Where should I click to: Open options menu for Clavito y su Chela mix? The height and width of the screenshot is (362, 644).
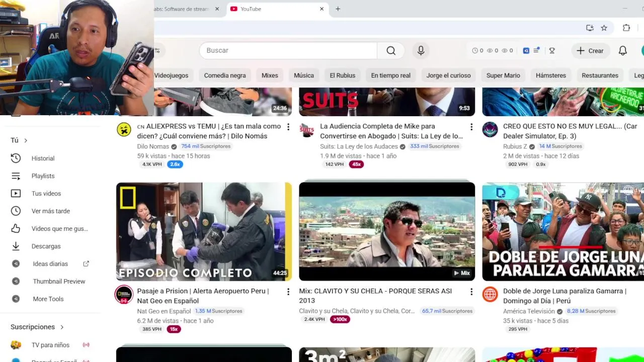click(471, 292)
